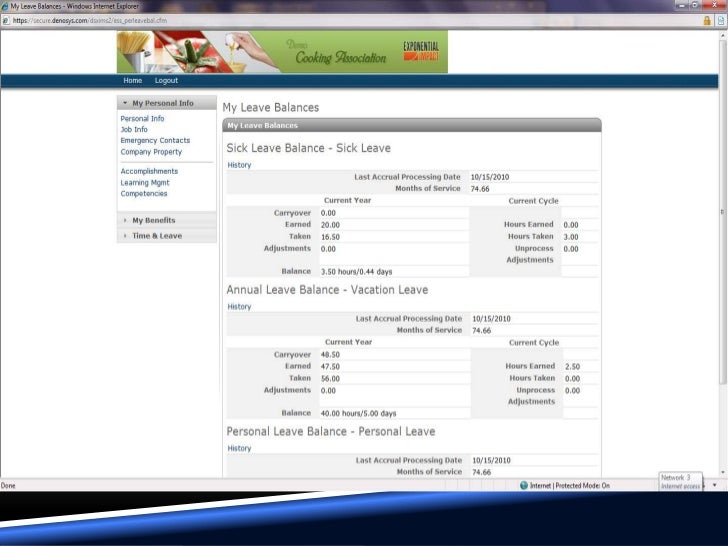Click the vertical scrollbar thumb
The width and height of the screenshot is (728, 546).
722,211
